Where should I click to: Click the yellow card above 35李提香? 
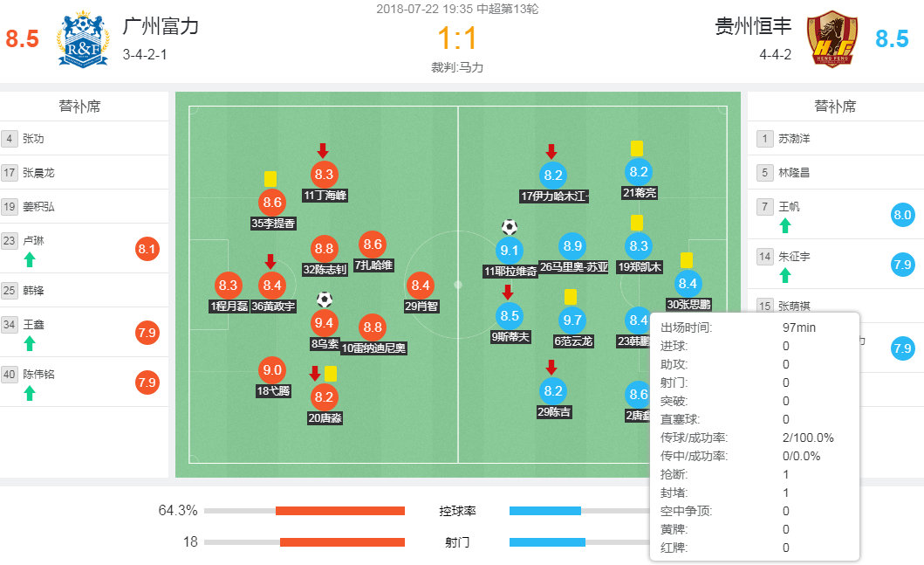point(270,178)
